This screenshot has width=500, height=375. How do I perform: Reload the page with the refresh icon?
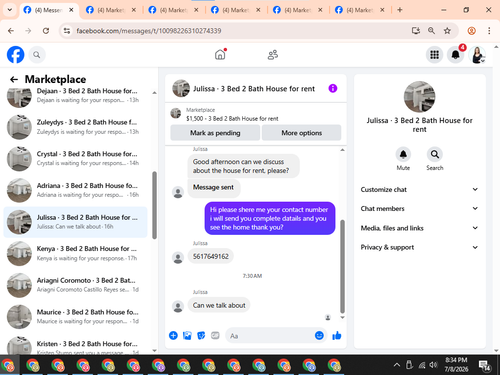[46, 31]
